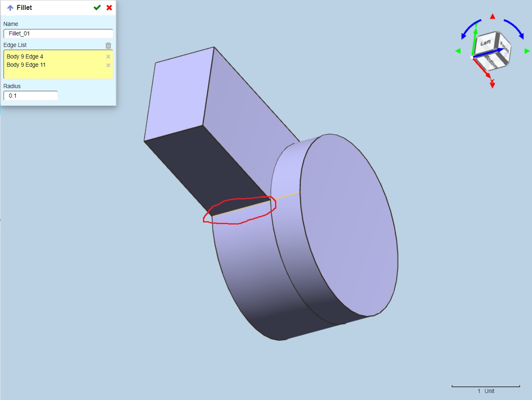Click the blue up arrow beside Fillet title
Viewport: 532px width, 400px height.
point(10,8)
